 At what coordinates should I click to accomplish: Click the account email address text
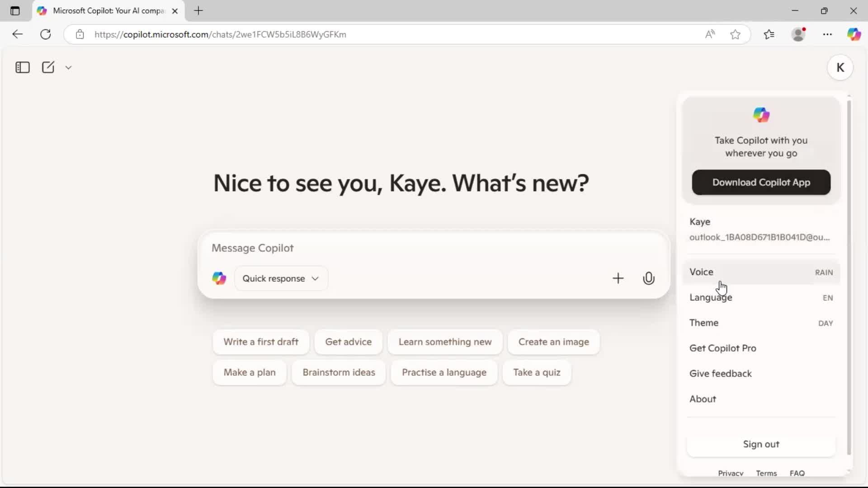click(x=759, y=237)
